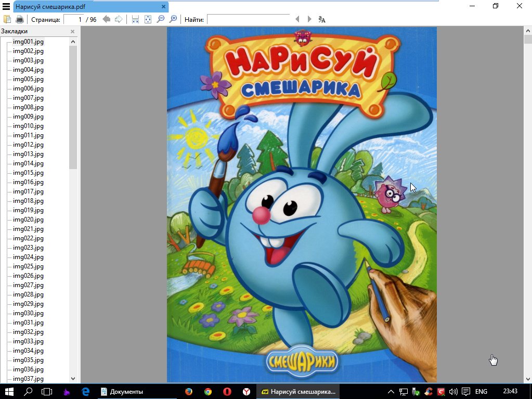Close the Нарисуй смешарика.pdf tab
The height and width of the screenshot is (399, 532).
coord(163,6)
